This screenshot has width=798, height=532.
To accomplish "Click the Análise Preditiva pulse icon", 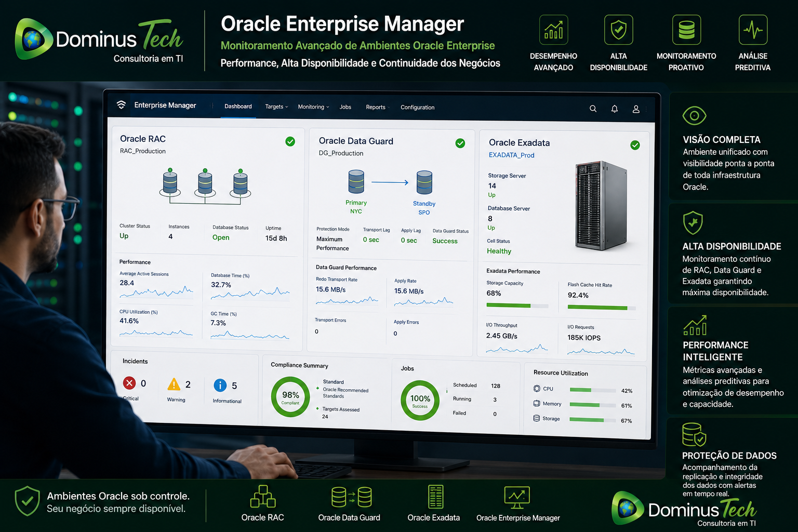I will pos(753,30).
